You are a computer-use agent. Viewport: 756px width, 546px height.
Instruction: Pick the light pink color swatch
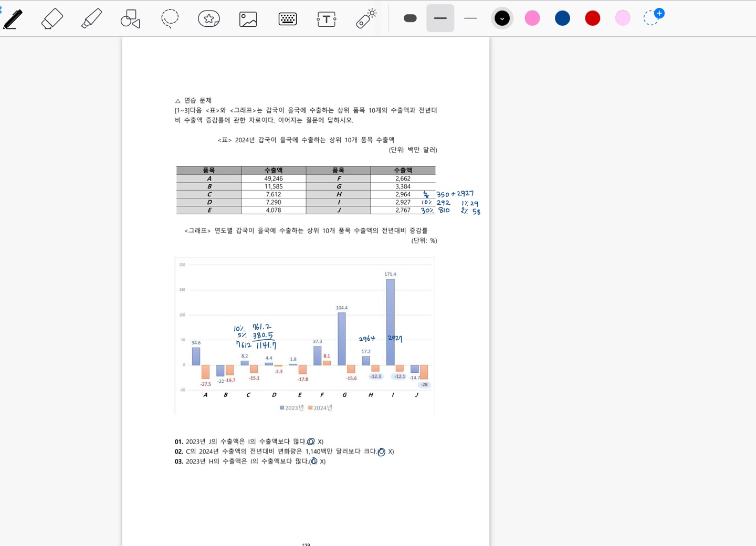[x=623, y=18]
